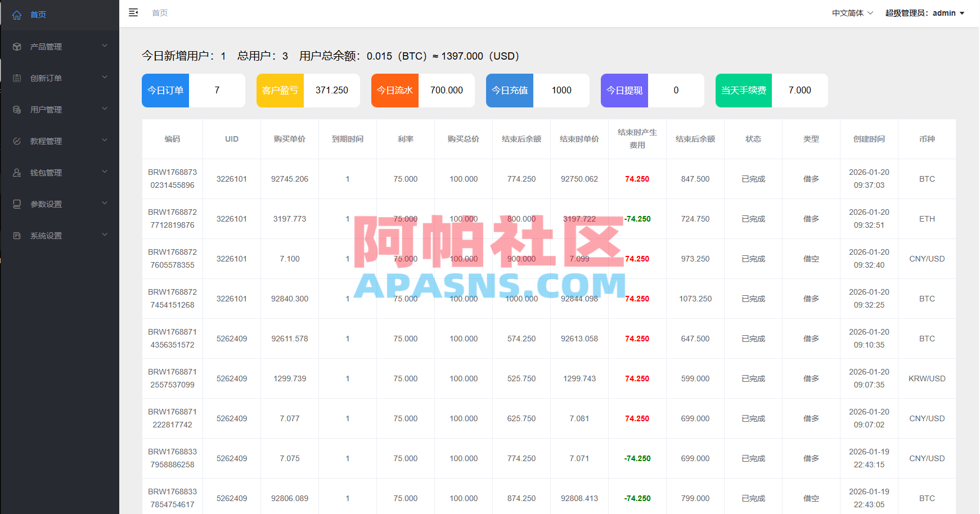Click the 教程管理 icon in the sidebar
The height and width of the screenshot is (514, 980).
[17, 141]
